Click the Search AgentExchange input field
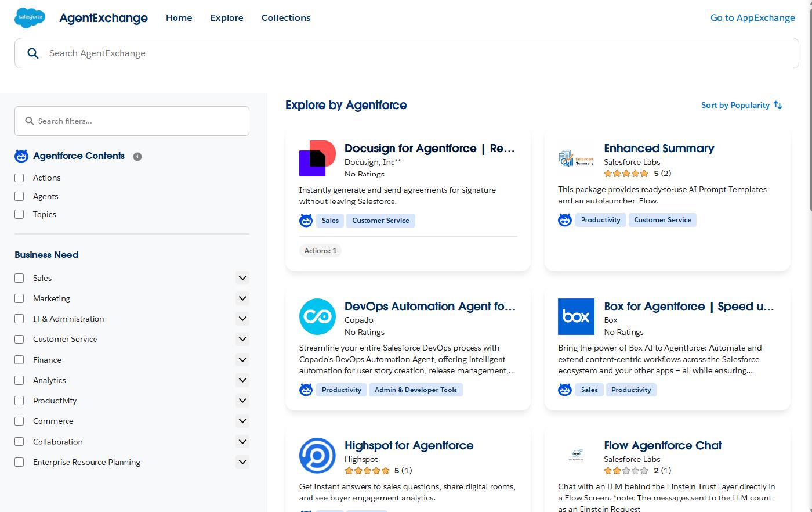 [406, 53]
